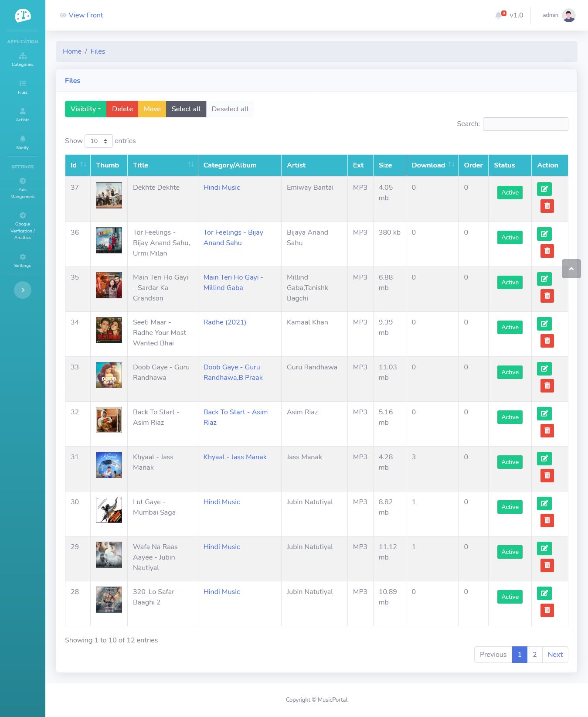Toggle Active status for Wafa Na Raas Aayee
588x717 pixels.
coord(510,552)
